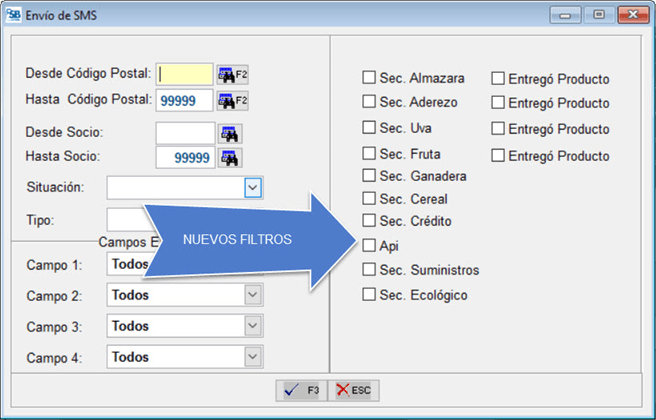
Task: Close the Envío de SMS window
Action: [633, 15]
